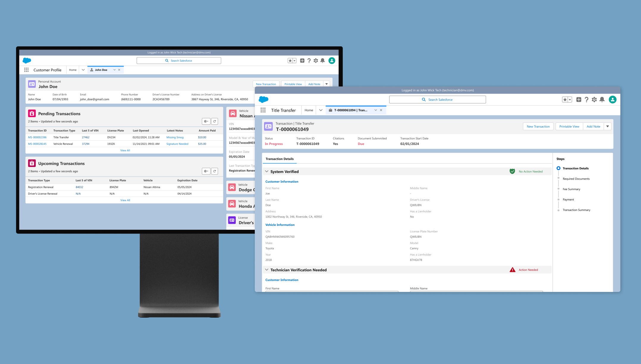Screen dimensions: 641x364
Task: Click the help question mark in front window
Action: tap(586, 100)
